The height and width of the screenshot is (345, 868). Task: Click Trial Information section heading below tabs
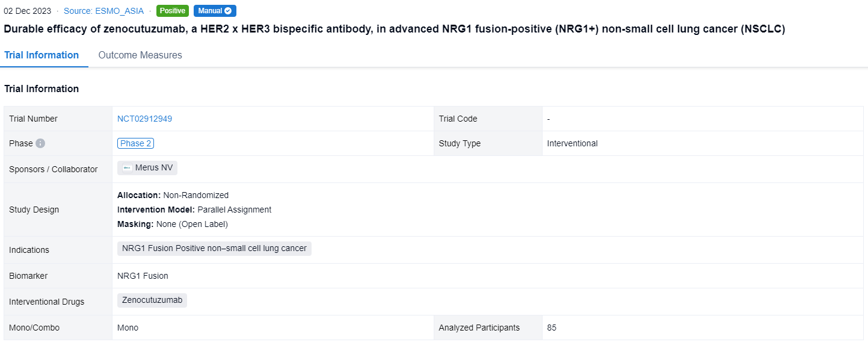click(42, 89)
